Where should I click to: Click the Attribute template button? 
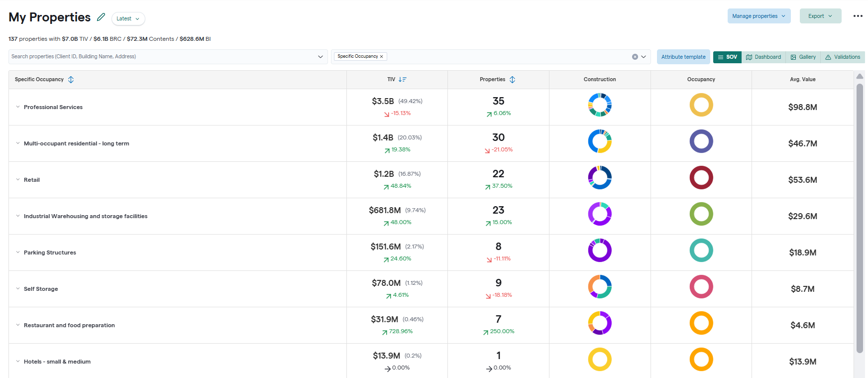683,57
